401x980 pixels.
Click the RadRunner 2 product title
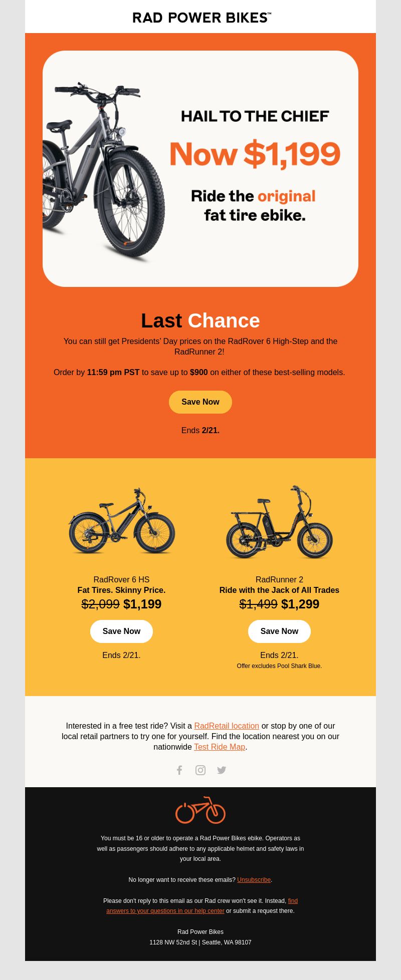279,579
